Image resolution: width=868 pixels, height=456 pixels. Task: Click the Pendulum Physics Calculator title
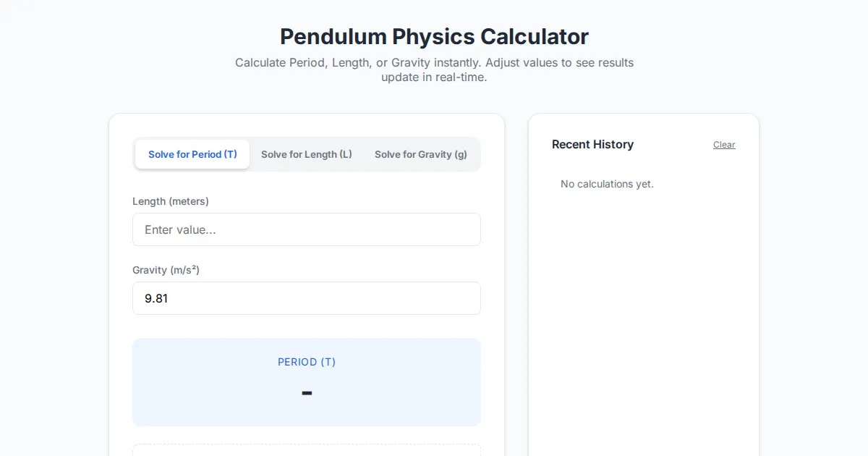[x=434, y=36]
